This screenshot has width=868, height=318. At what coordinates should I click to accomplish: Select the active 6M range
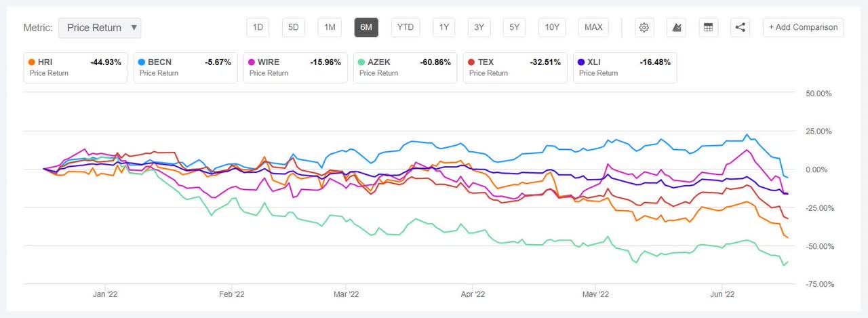pyautogui.click(x=366, y=28)
